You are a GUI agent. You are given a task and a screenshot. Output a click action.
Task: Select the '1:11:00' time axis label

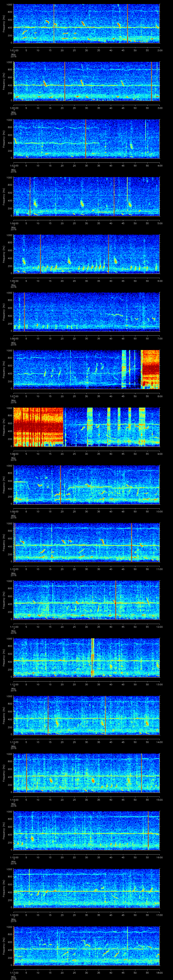click(x=14, y=627)
